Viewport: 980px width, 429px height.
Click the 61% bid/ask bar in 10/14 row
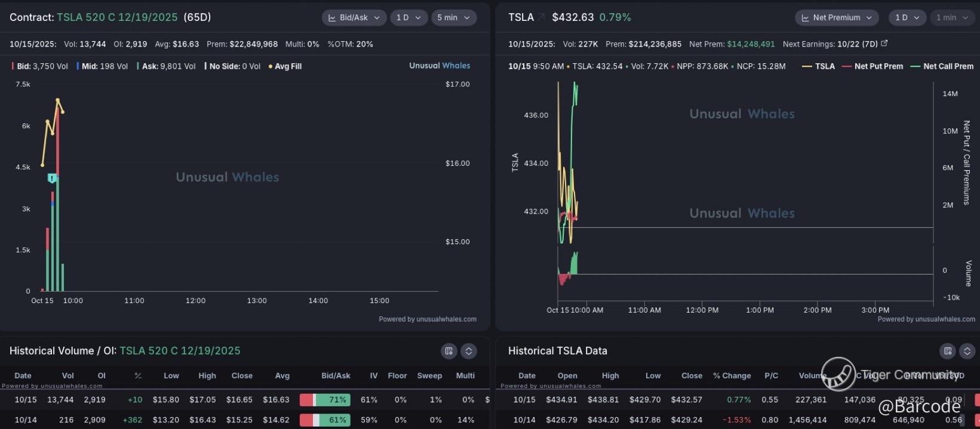click(325, 420)
